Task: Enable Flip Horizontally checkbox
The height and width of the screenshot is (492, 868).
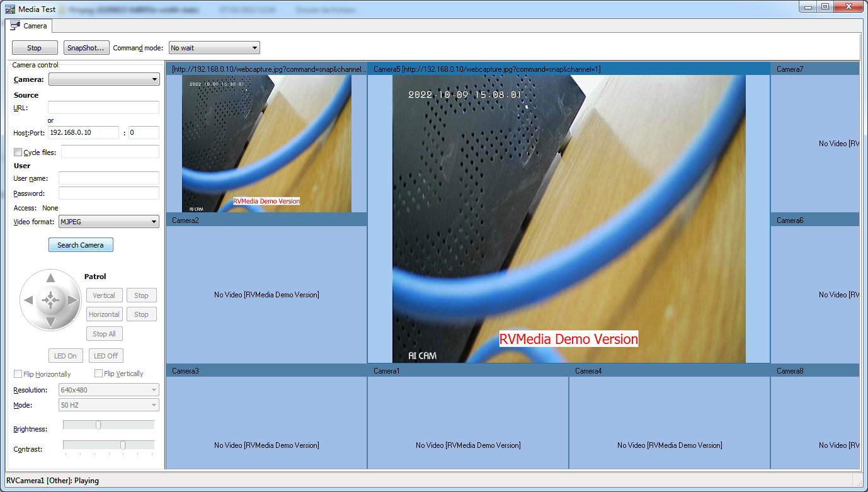Action: point(18,374)
